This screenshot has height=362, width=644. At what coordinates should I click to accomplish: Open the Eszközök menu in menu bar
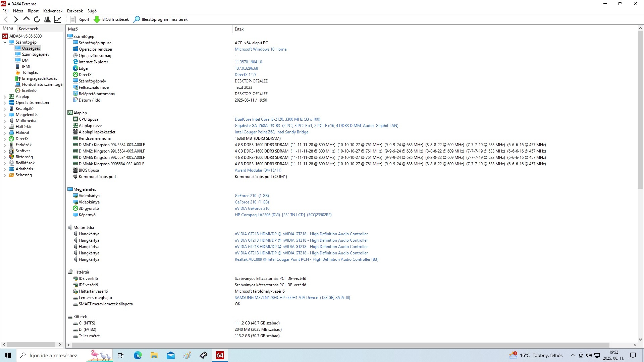(x=75, y=11)
